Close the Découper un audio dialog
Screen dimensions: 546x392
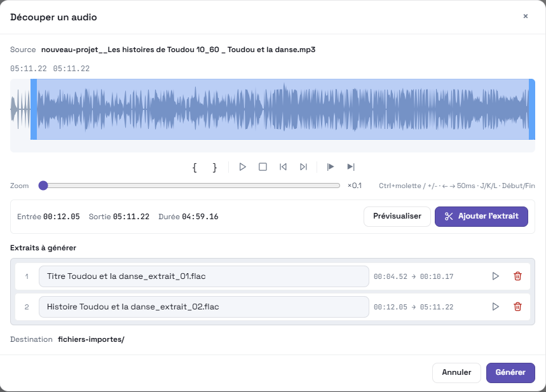pos(526,16)
